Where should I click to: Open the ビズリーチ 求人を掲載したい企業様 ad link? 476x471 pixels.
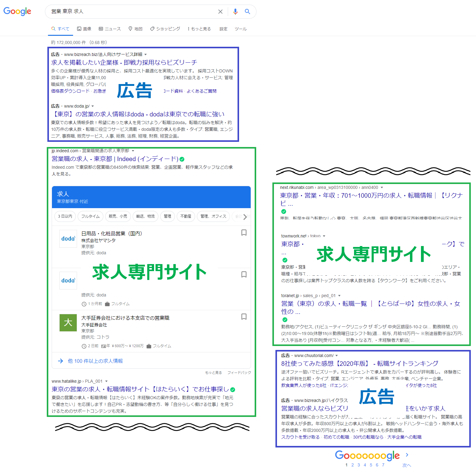click(124, 62)
